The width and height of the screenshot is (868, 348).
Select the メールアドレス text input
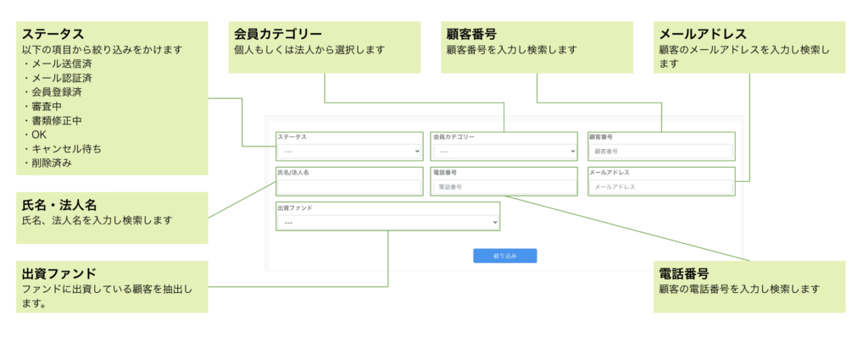661,186
